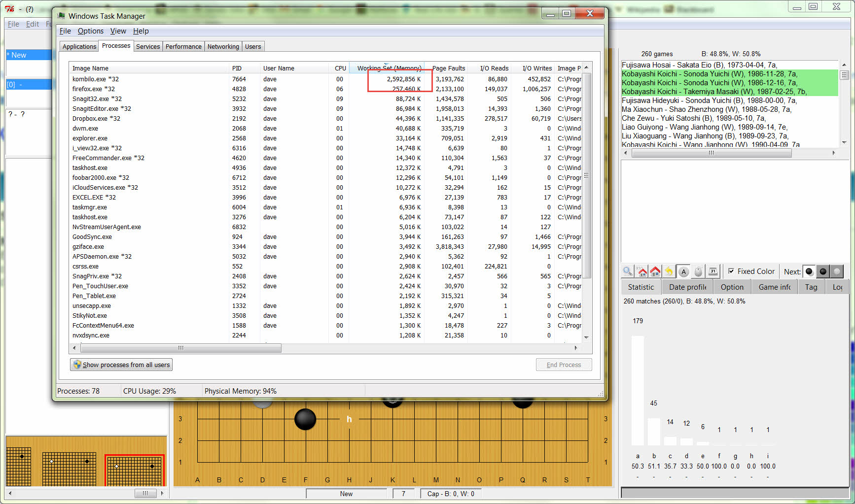Viewport: 855px width, 504px height.
Task: Open the Options menu in Task Manager
Action: [x=91, y=31]
